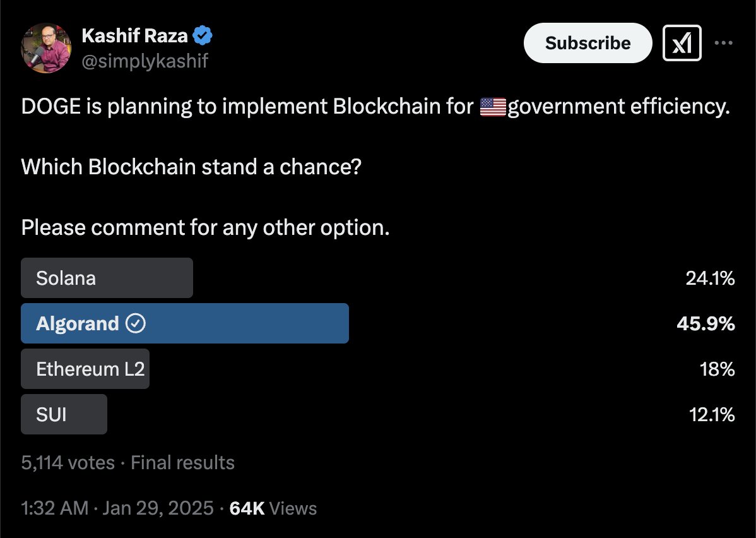Click the American flag emoji
Viewport: 756px width, 538px height.
pos(493,107)
